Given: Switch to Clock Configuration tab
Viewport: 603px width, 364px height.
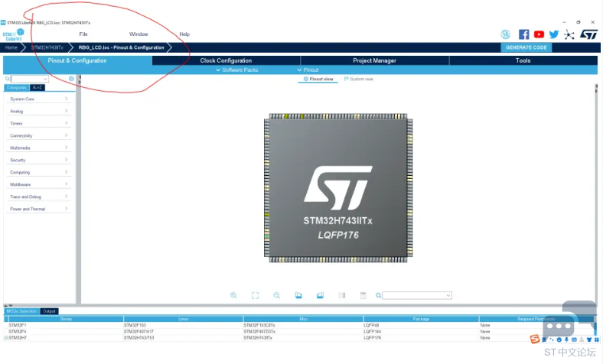Looking at the screenshot, I should 227,60.
